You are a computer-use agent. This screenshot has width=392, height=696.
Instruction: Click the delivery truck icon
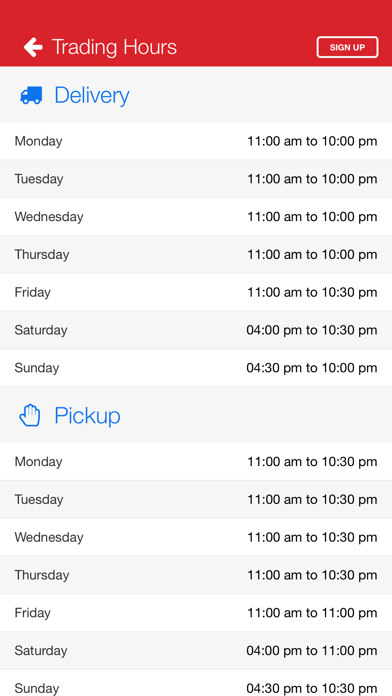click(31, 95)
